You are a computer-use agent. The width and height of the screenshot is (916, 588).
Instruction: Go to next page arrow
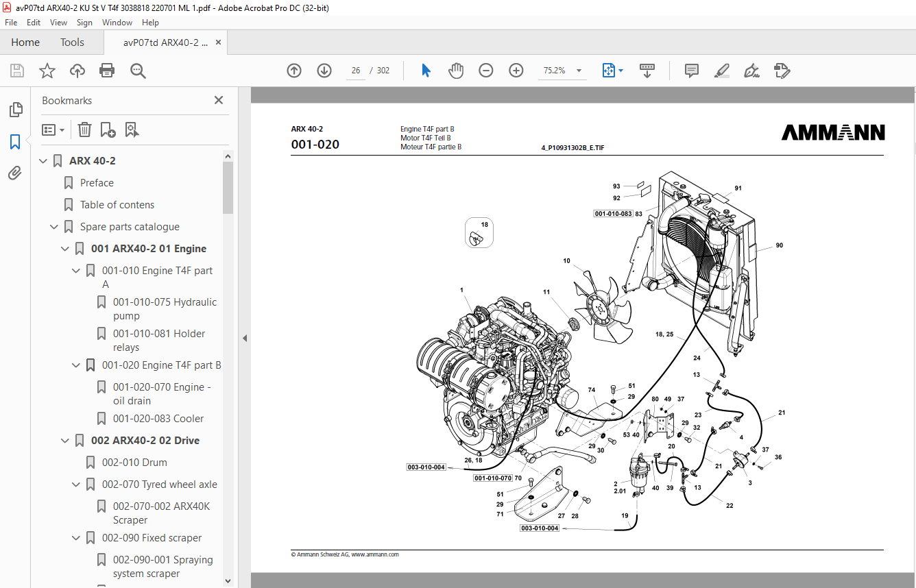324,71
